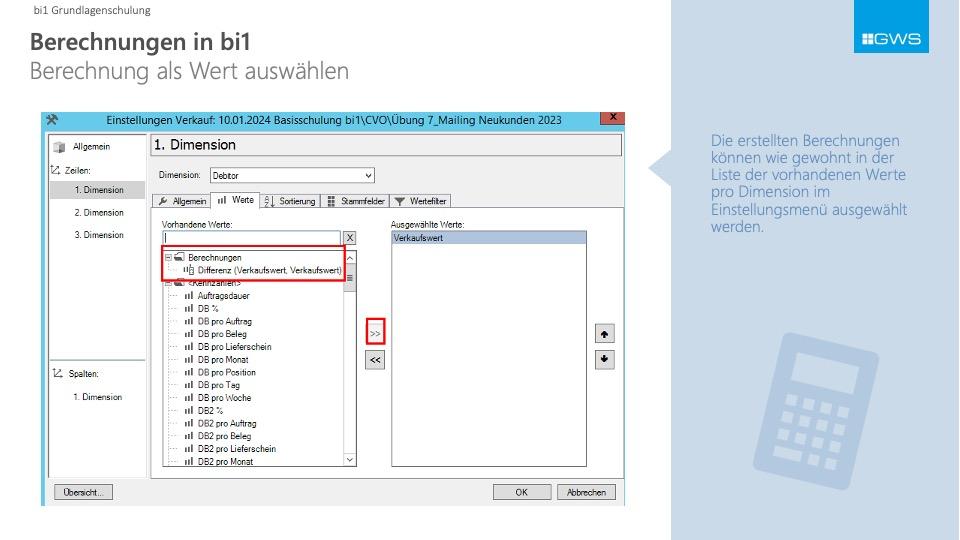Select DB pro Lieferschein value
The image size is (960, 540).
(234, 347)
